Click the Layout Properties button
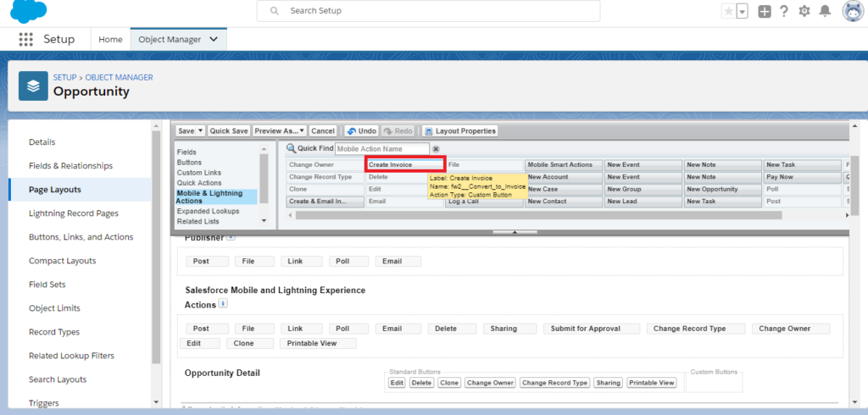The height and width of the screenshot is (415, 868). [460, 131]
